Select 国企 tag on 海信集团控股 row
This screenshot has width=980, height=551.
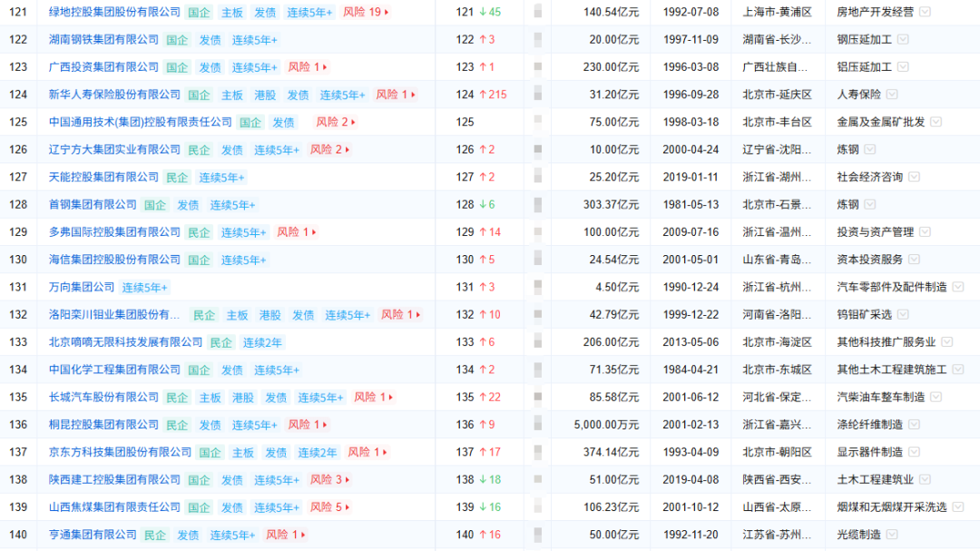199,261
